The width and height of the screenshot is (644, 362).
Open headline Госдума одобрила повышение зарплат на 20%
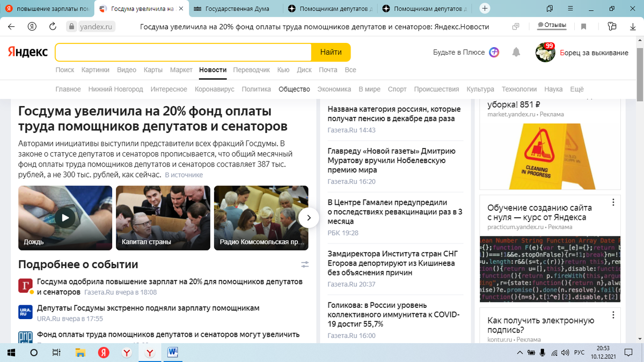point(170,286)
